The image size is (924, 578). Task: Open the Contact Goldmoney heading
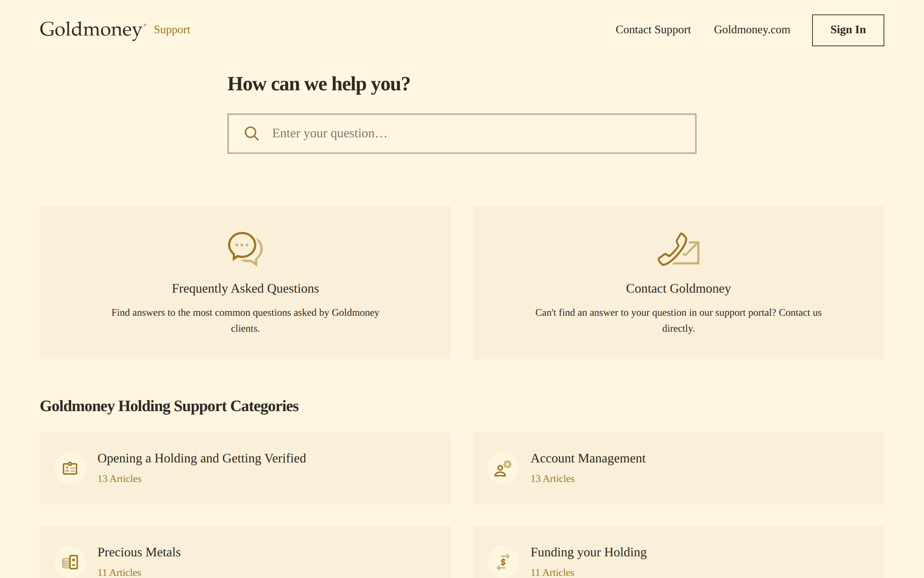[678, 289]
